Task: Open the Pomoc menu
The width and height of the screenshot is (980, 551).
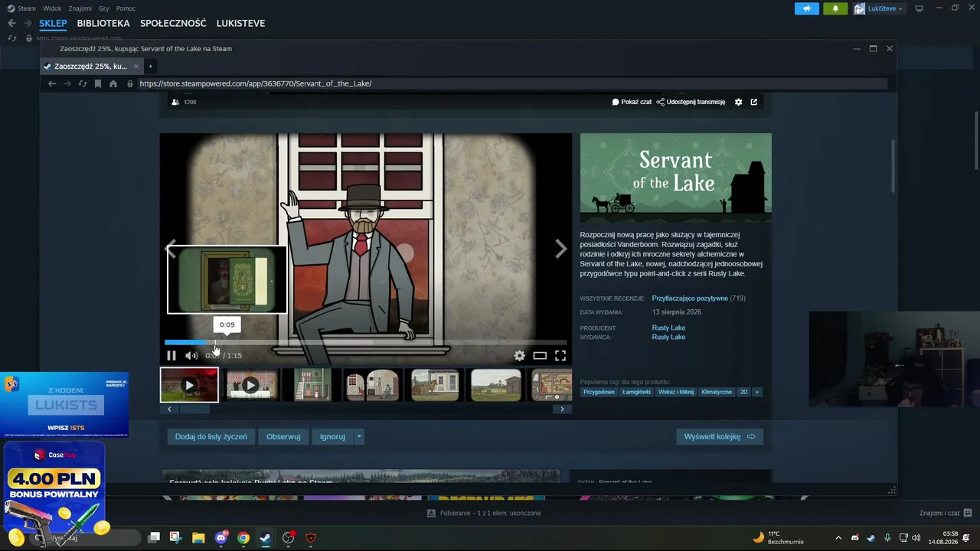Action: tap(126, 8)
